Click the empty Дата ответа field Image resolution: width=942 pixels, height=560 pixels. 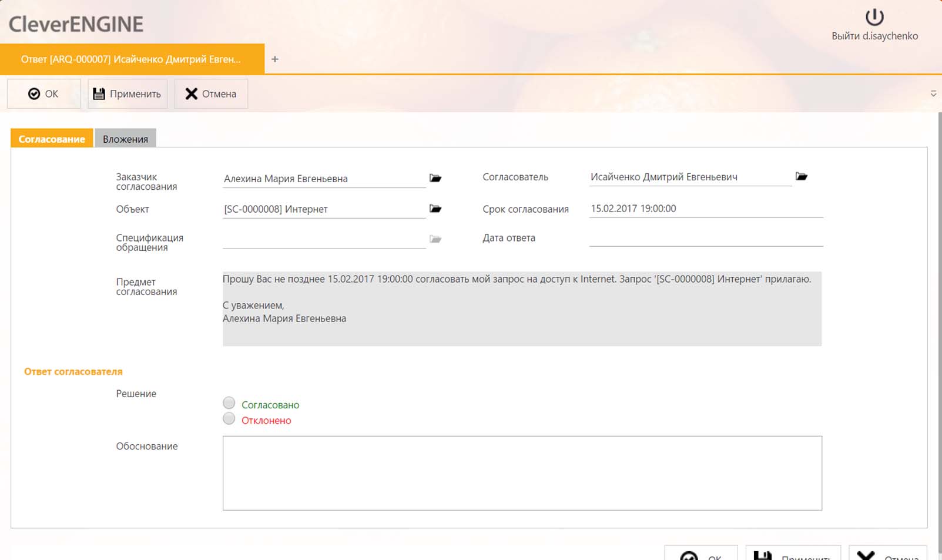click(706, 238)
